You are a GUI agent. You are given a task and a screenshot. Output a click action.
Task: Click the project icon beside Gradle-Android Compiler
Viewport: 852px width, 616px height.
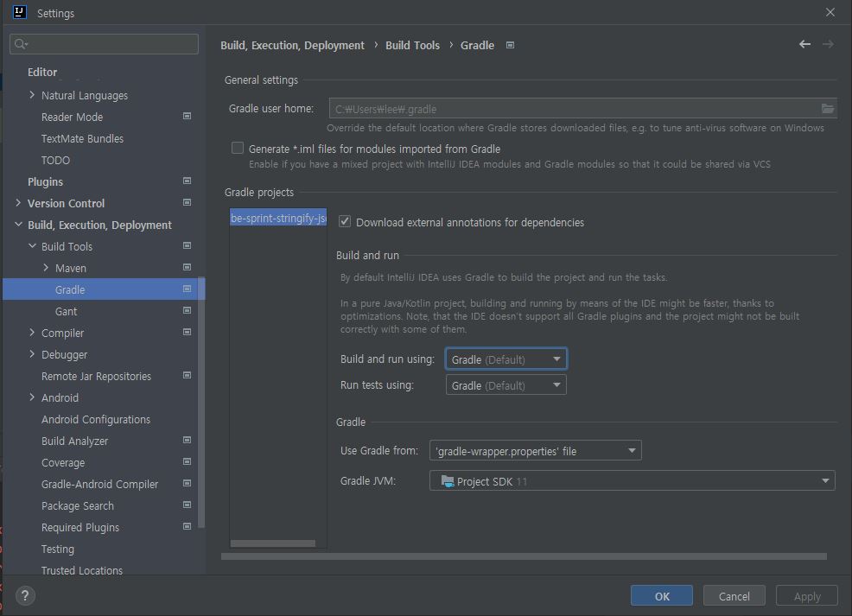pos(187,484)
